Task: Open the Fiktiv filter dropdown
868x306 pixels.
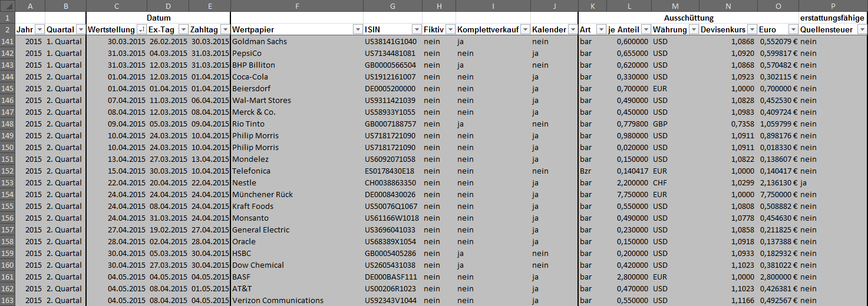Action: click(x=450, y=29)
